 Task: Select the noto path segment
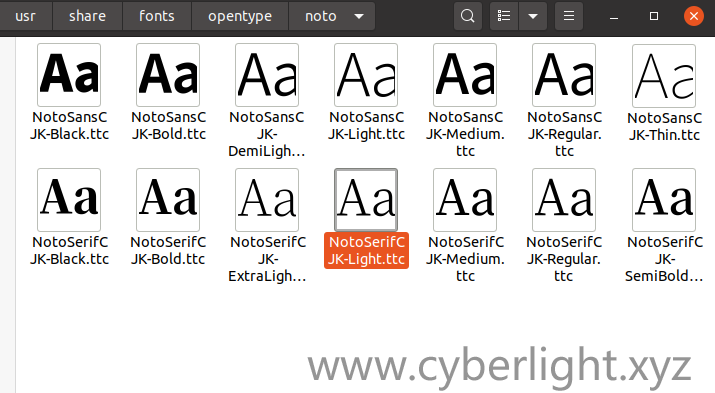pyautogui.click(x=321, y=16)
